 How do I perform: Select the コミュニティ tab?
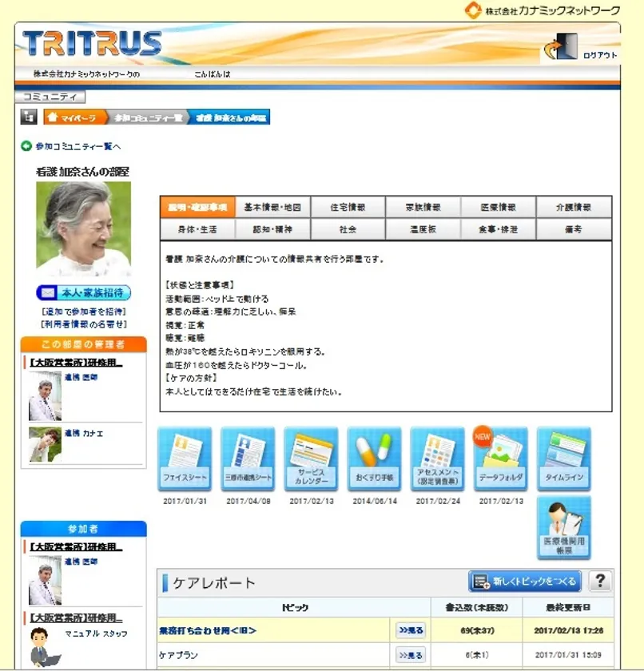point(50,97)
